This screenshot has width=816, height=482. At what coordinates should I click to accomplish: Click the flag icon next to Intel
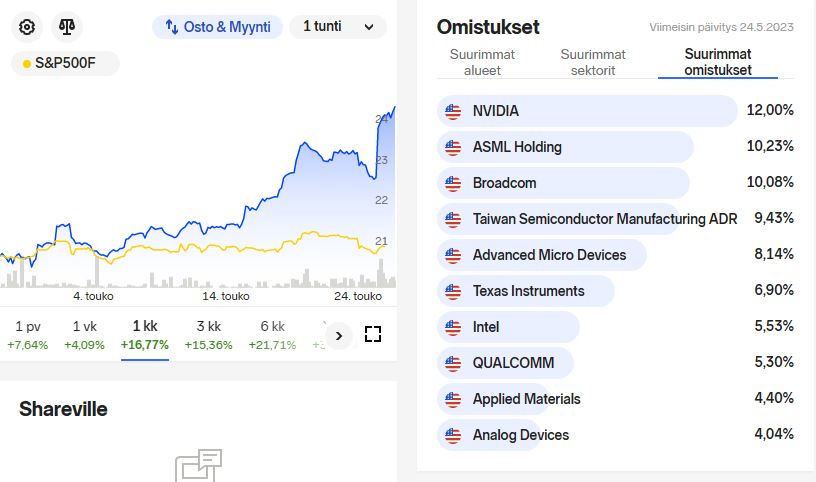pos(453,327)
